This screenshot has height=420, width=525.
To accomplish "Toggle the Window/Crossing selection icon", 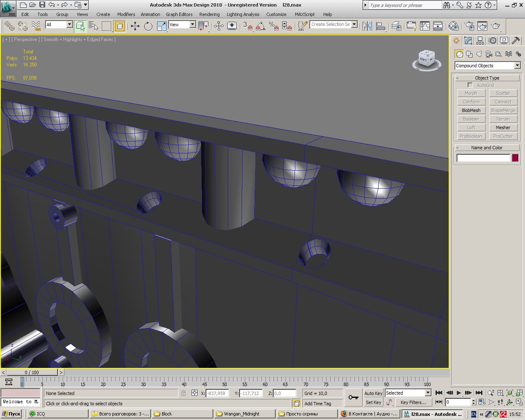I will tap(120, 26).
